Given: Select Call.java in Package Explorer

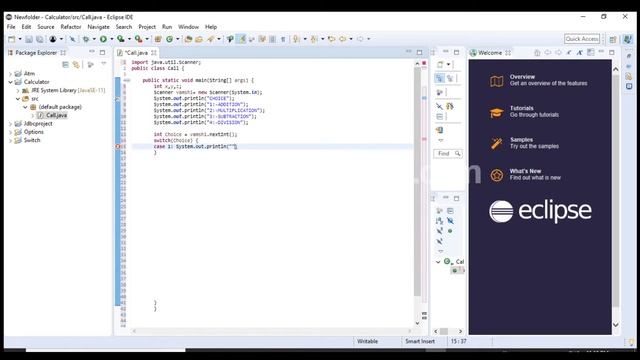Looking at the screenshot, I should point(56,116).
